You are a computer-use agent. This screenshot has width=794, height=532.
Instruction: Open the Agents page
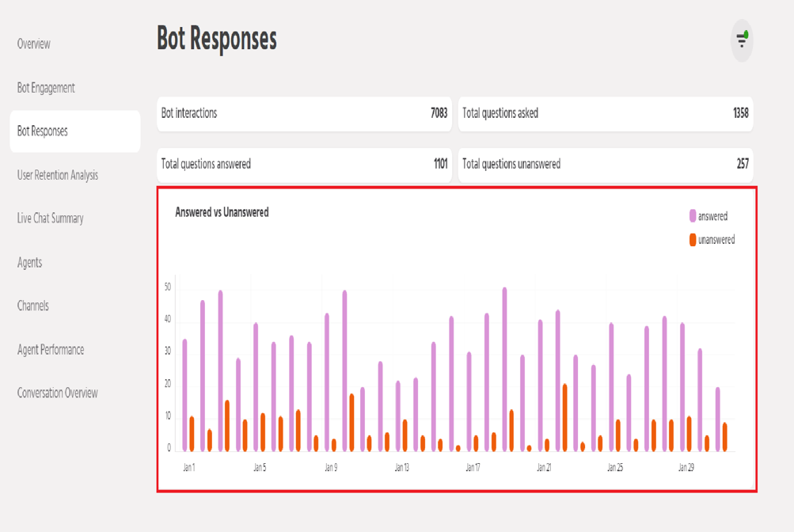[30, 262]
